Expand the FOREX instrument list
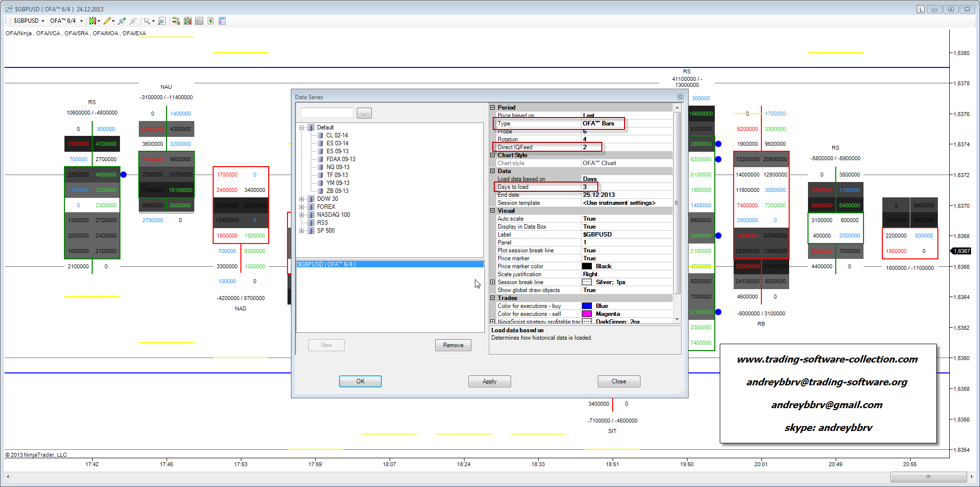Image resolution: width=980 pixels, height=487 pixels. [x=301, y=207]
